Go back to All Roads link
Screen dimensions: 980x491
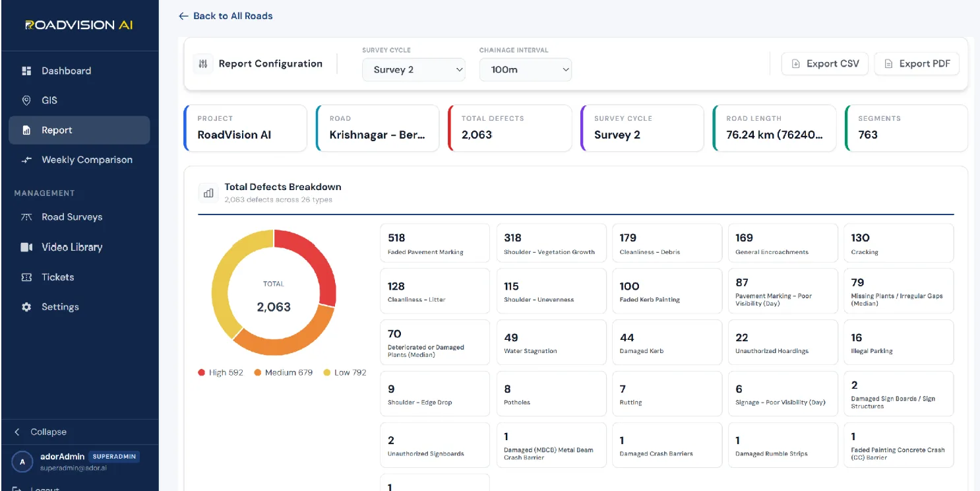pos(226,16)
